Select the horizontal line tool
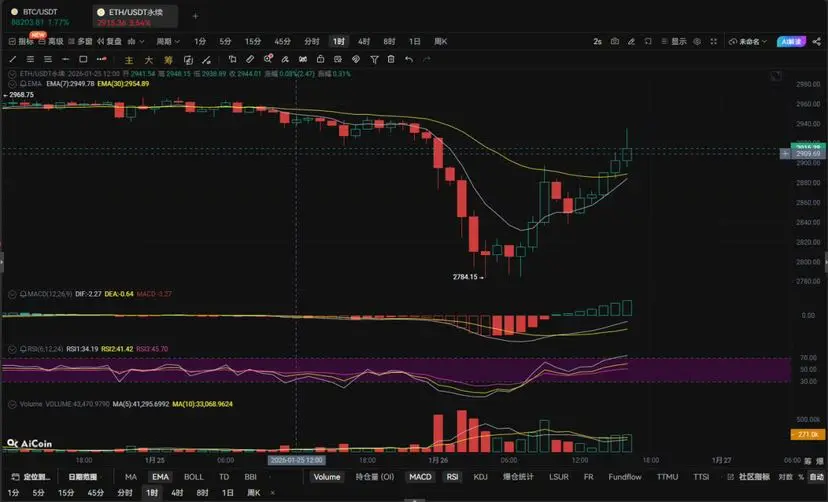Image resolution: width=828 pixels, height=502 pixels. click(65, 59)
